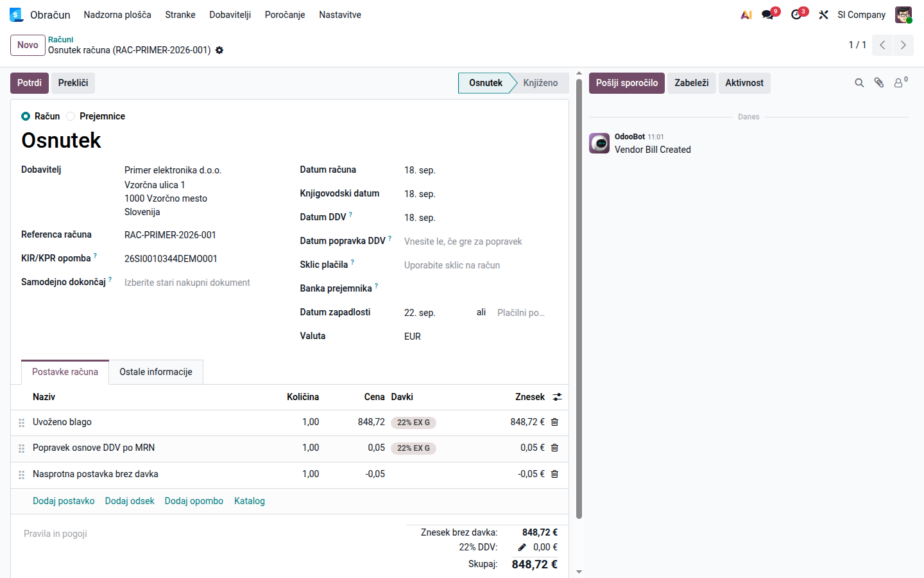Screen dimensions: 924x578
Task: Select the Račun radio option
Action: [x=26, y=116]
